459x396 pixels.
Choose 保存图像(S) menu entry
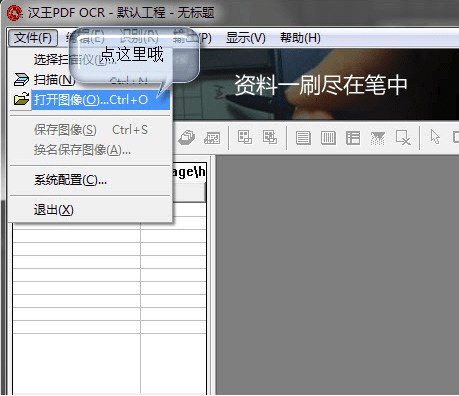coord(91,130)
